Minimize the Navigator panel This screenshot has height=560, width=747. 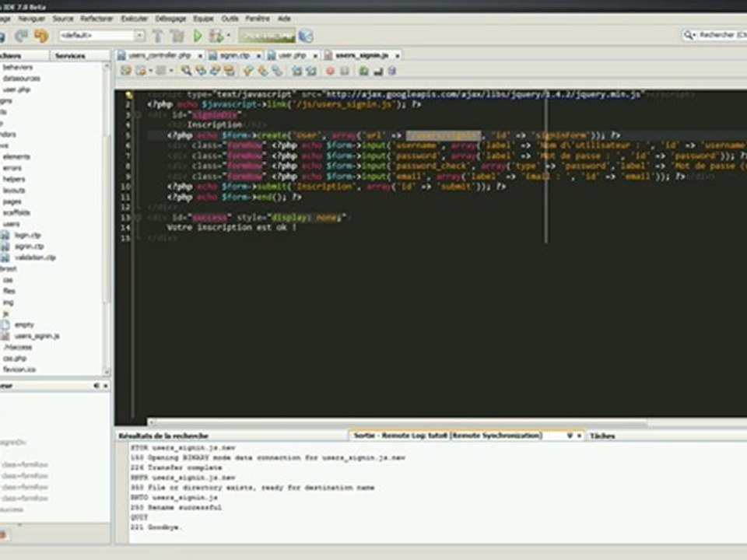click(96, 386)
